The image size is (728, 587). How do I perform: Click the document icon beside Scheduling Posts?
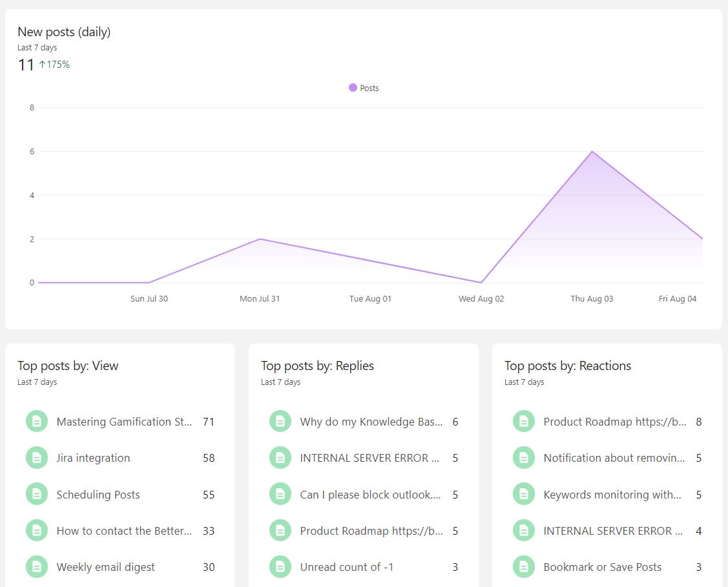pyautogui.click(x=37, y=495)
